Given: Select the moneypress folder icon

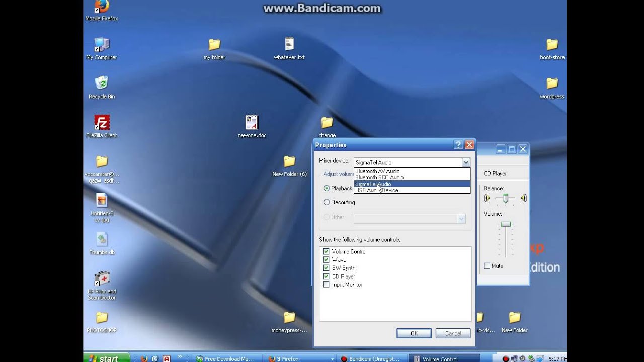Looking at the screenshot, I should click(x=289, y=322).
